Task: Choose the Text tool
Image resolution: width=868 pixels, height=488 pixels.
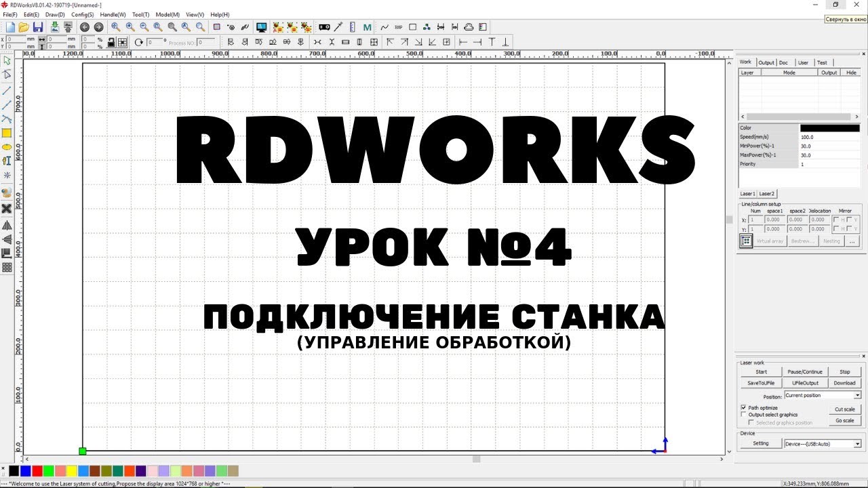Action: point(7,161)
